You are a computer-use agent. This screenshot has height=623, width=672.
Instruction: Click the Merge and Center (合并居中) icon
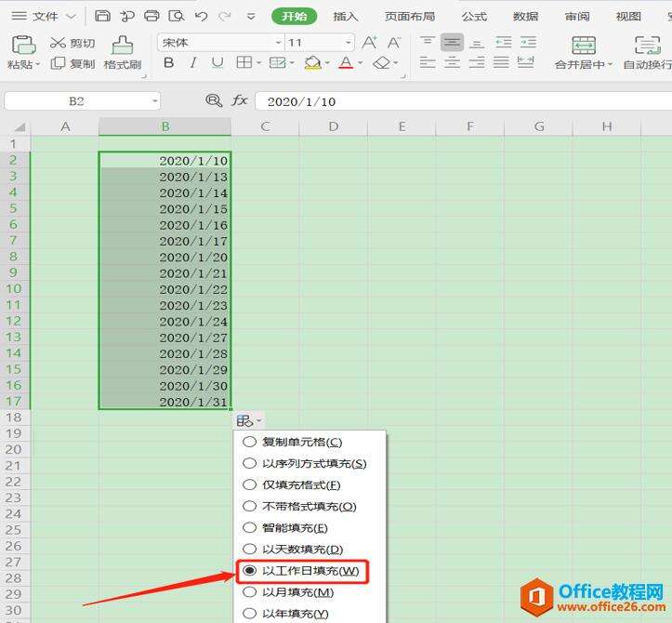coord(584,46)
